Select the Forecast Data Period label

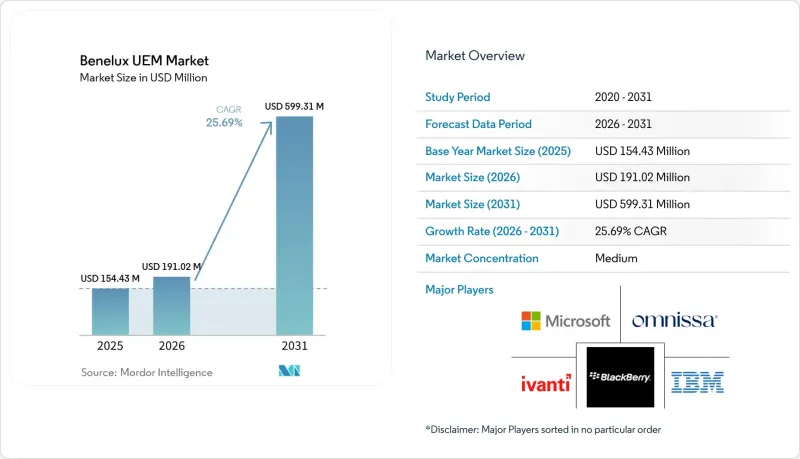[478, 124]
